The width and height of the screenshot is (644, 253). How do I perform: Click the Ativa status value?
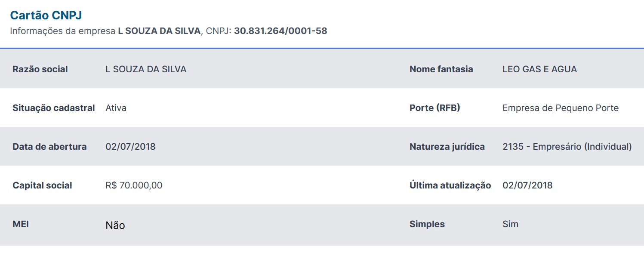(116, 108)
